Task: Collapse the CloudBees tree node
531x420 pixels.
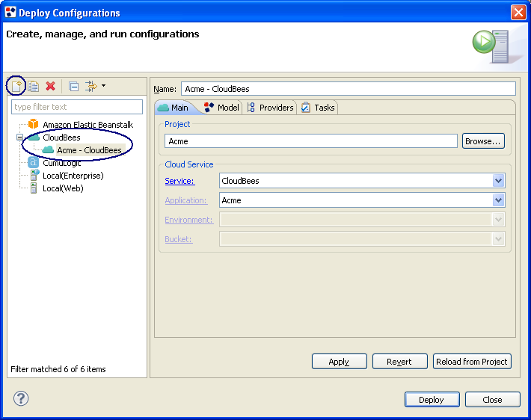Action: coord(19,137)
